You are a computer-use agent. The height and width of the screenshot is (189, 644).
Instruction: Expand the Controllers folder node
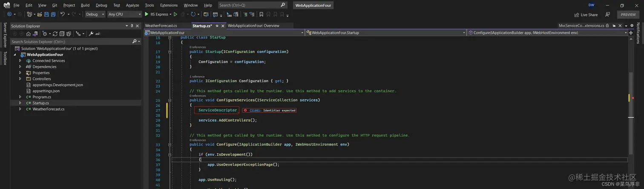pos(20,79)
